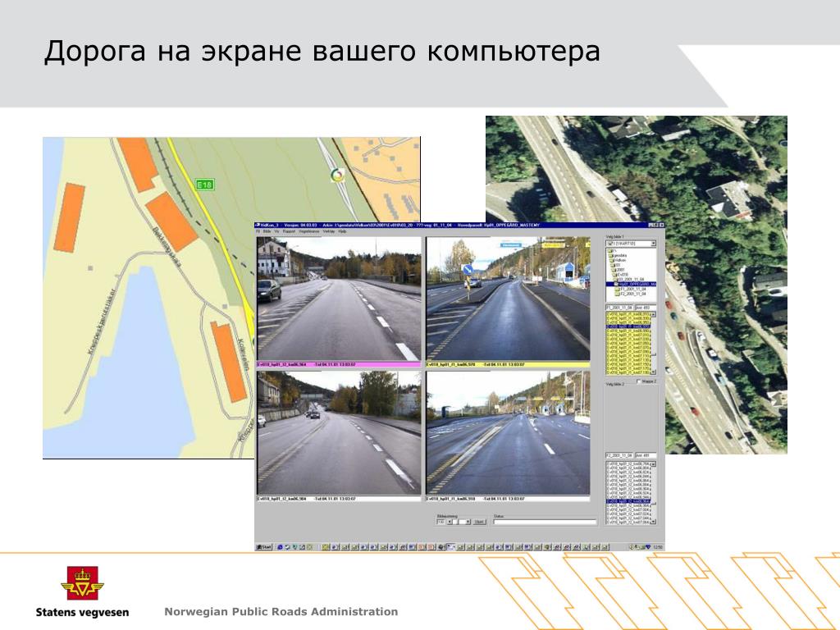Toggle the Mappe 2 checkbox
The height and width of the screenshot is (630, 840).
(638, 381)
